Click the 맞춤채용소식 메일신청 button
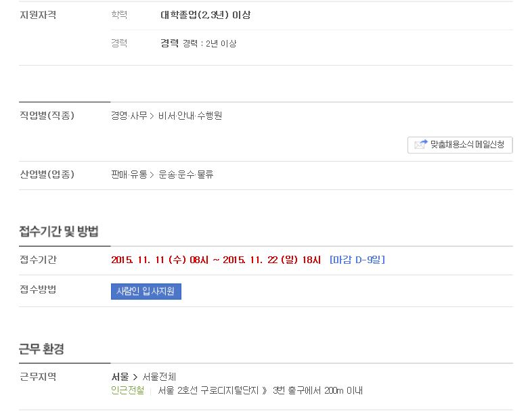The image size is (532, 416). (x=460, y=145)
